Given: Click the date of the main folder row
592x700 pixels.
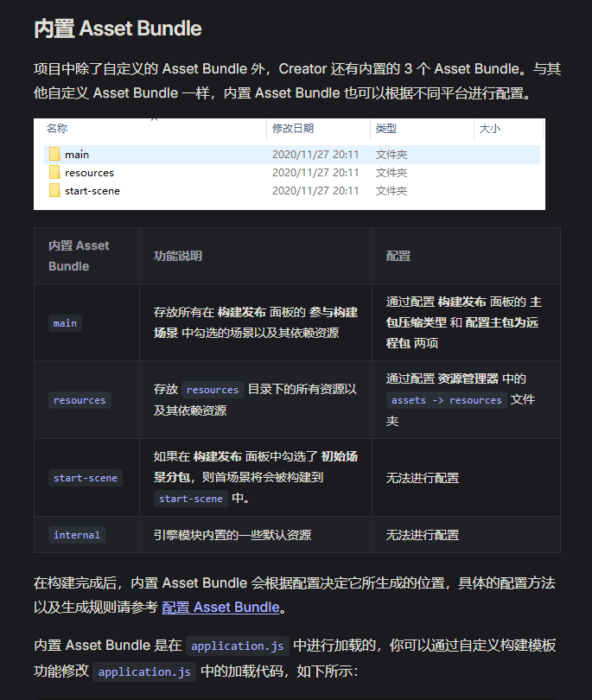Looking at the screenshot, I should [x=315, y=155].
